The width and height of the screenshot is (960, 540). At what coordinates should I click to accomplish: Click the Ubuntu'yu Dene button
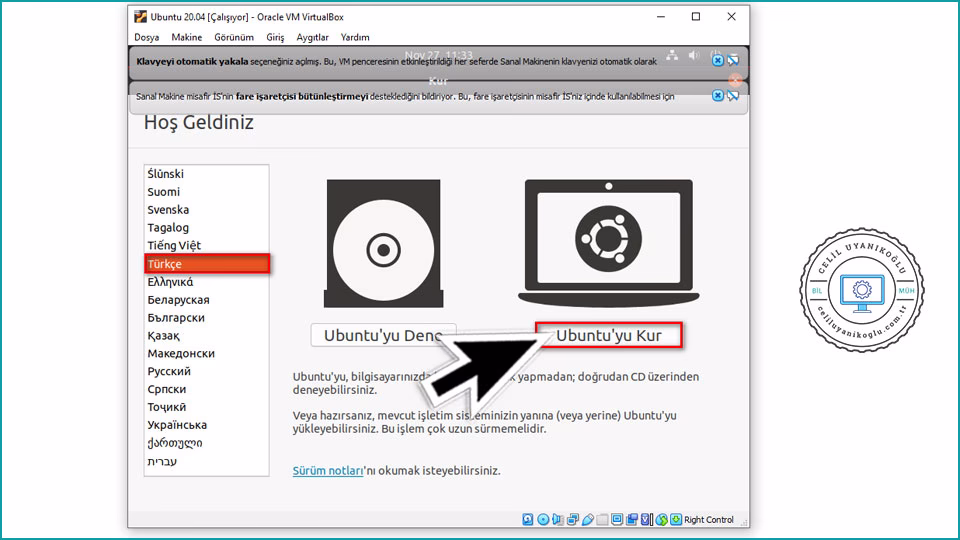(383, 335)
